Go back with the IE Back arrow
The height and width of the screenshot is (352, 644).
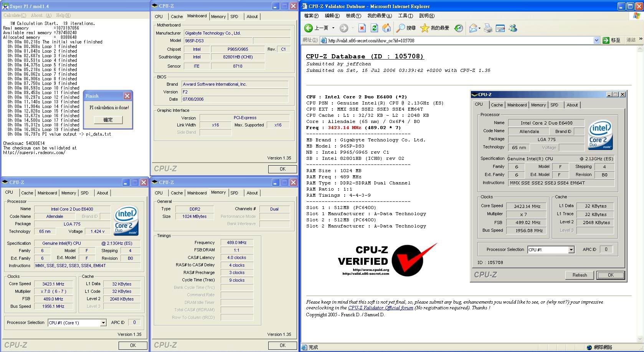click(x=309, y=28)
